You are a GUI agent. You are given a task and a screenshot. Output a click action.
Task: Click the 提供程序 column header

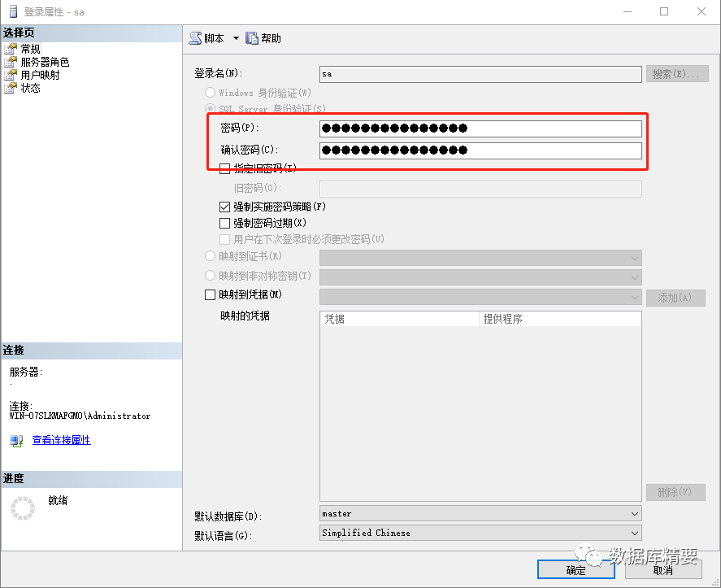[559, 319]
